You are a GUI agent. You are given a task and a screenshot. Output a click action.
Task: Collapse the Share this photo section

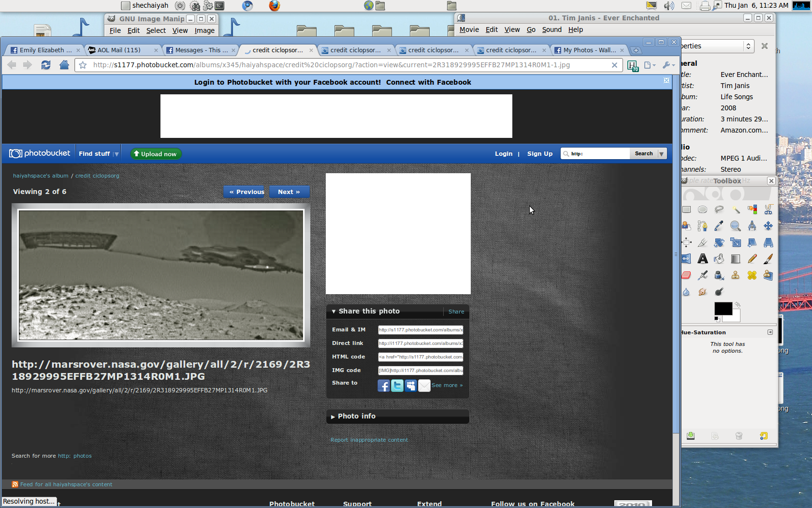click(333, 312)
